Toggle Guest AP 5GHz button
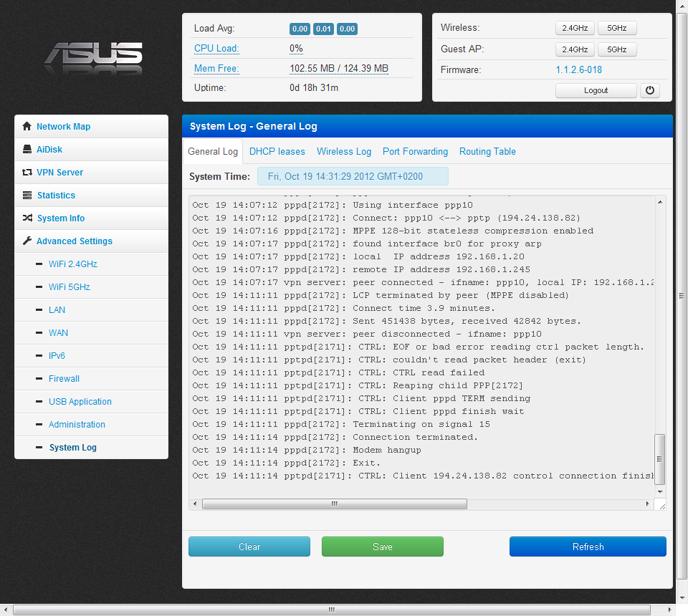 616,49
